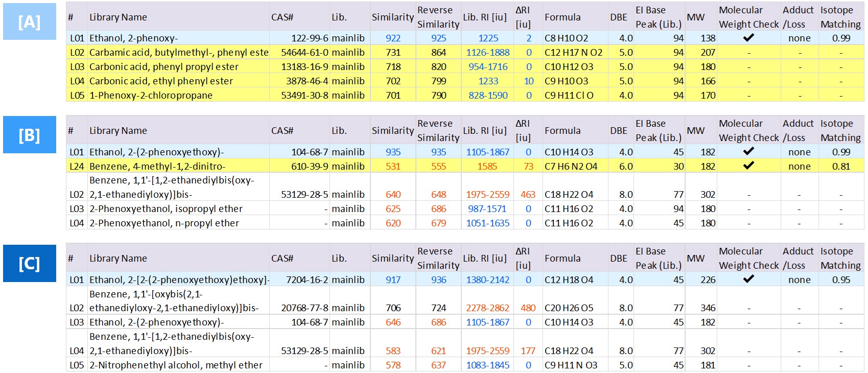Click the similarity value 922
868x373 pixels.
[393, 38]
